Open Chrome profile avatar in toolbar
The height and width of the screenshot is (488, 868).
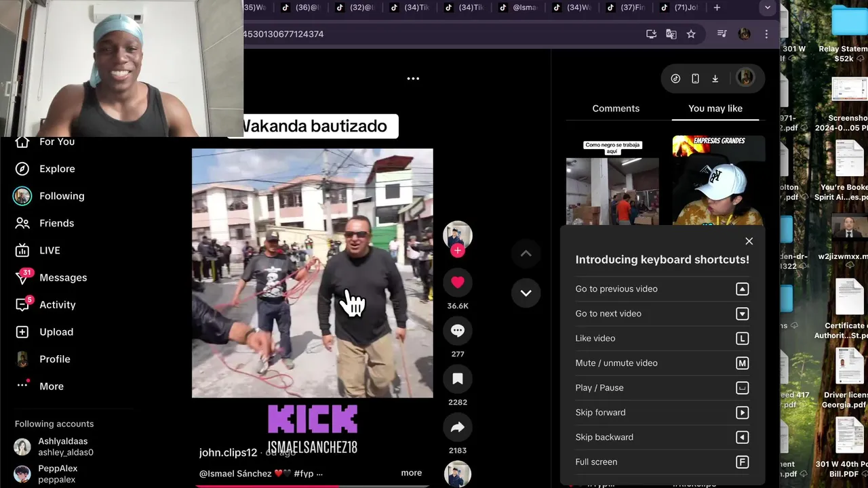coord(744,34)
